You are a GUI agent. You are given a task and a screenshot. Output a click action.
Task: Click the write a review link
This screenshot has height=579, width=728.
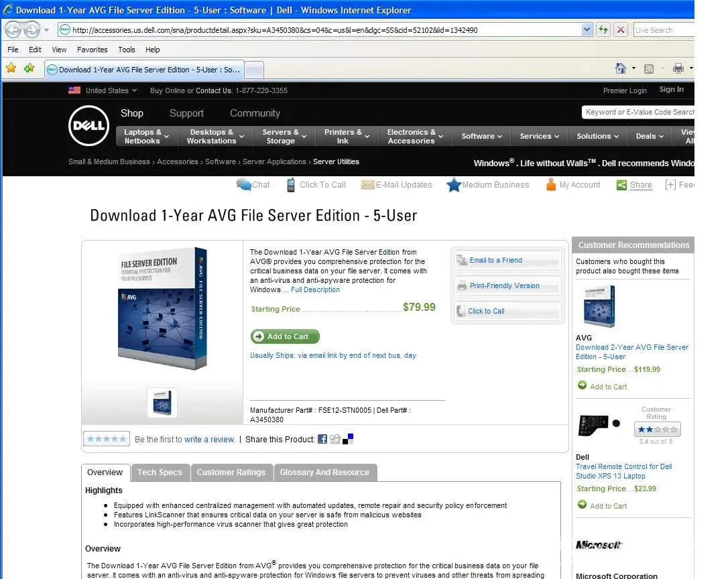pyautogui.click(x=209, y=439)
